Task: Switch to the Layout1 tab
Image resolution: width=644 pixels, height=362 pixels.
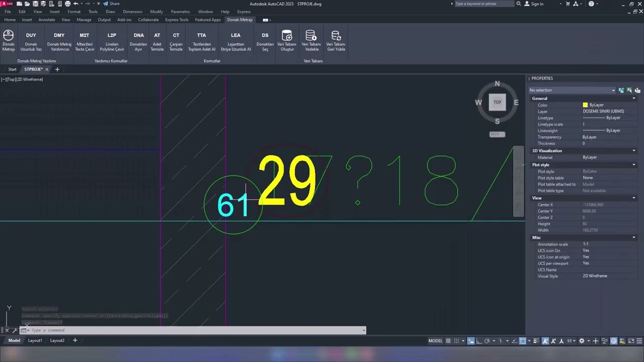Action: [35, 340]
